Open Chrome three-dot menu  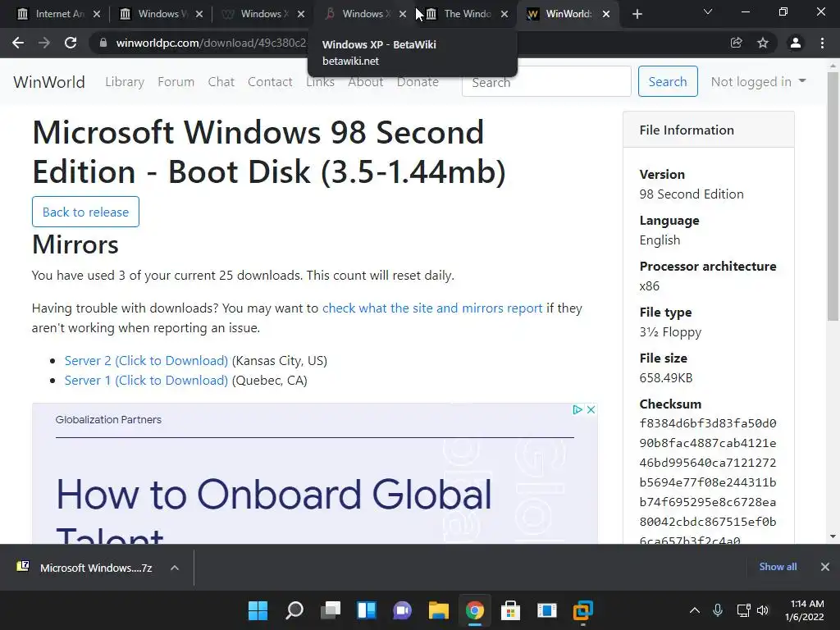(822, 43)
